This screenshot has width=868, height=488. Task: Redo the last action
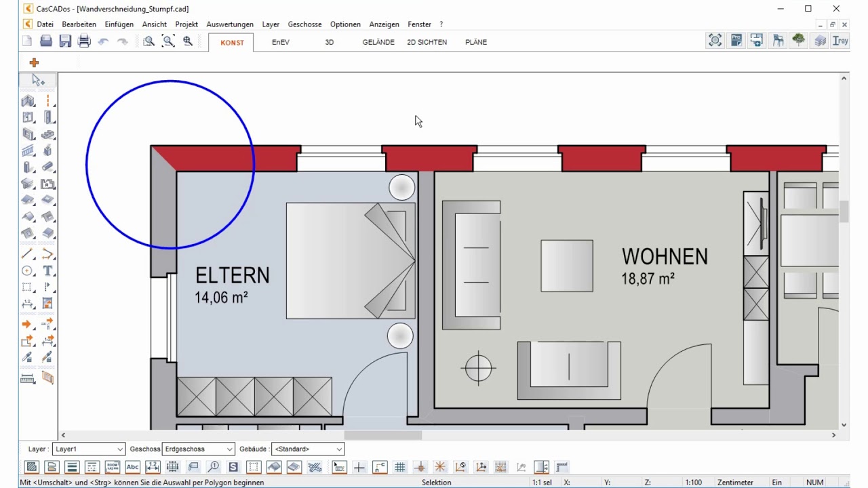point(122,41)
